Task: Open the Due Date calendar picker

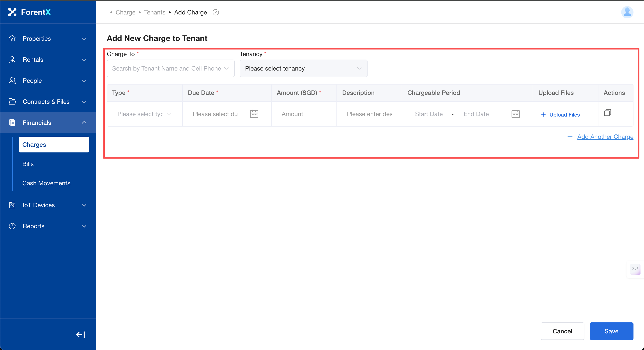Action: tap(254, 114)
